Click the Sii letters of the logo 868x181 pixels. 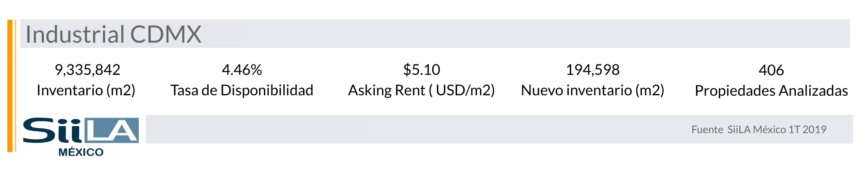click(52, 130)
